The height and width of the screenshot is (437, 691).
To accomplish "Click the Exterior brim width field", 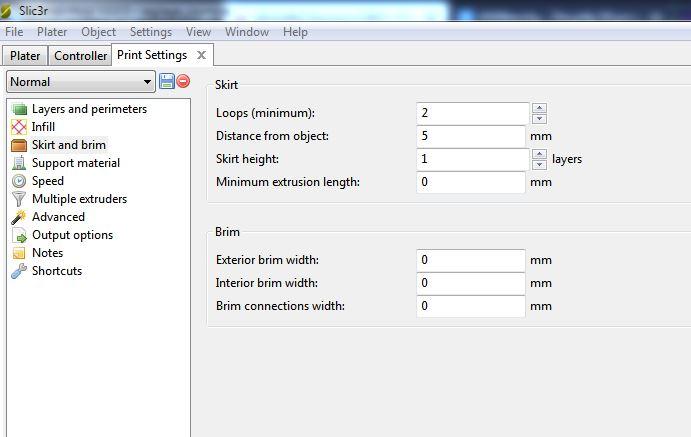I will click(x=471, y=260).
